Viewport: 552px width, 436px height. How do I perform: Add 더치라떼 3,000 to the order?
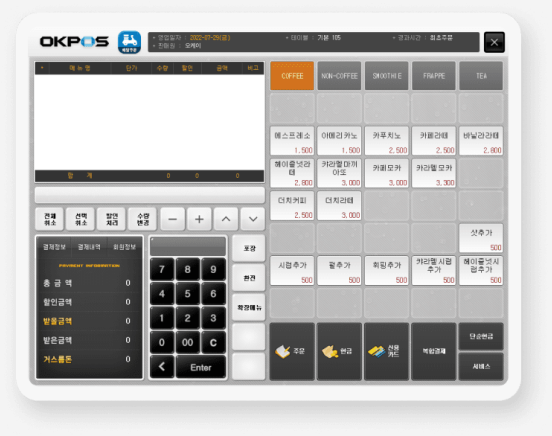339,206
